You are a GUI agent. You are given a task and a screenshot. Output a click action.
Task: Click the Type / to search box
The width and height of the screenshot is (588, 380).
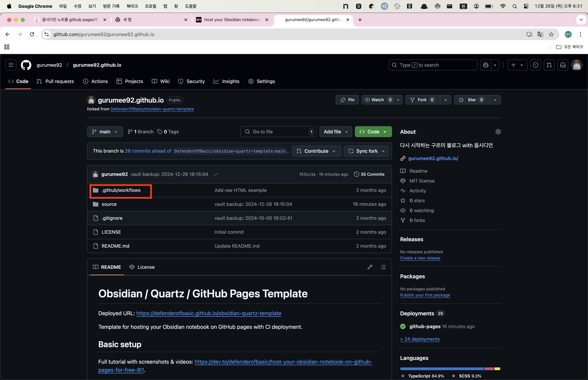pyautogui.click(x=433, y=65)
